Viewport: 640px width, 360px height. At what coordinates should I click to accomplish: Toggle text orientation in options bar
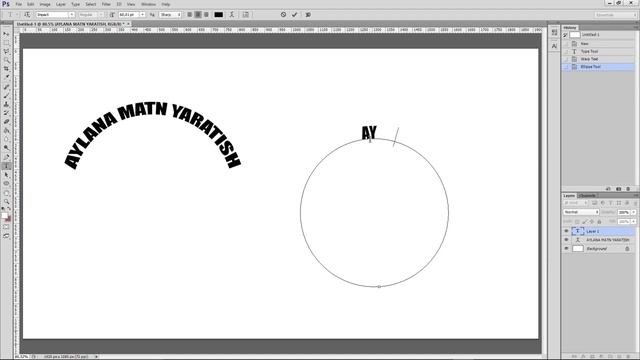coord(27,15)
